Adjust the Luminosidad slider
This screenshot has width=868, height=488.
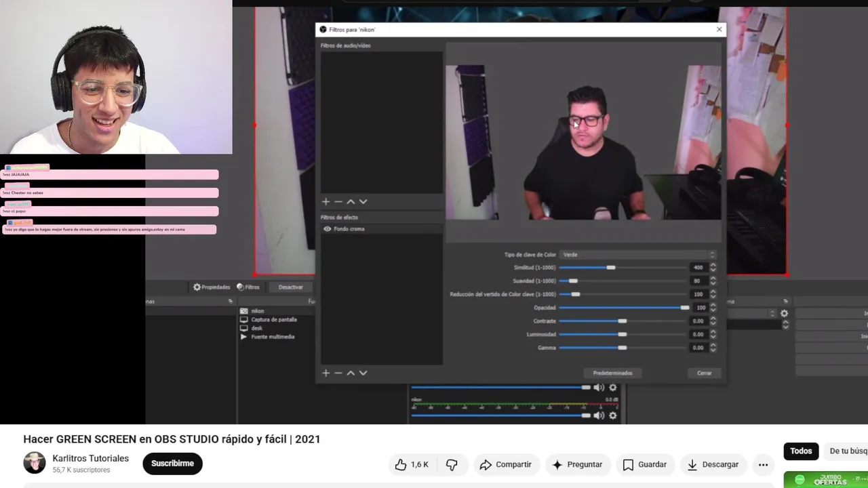(x=623, y=334)
